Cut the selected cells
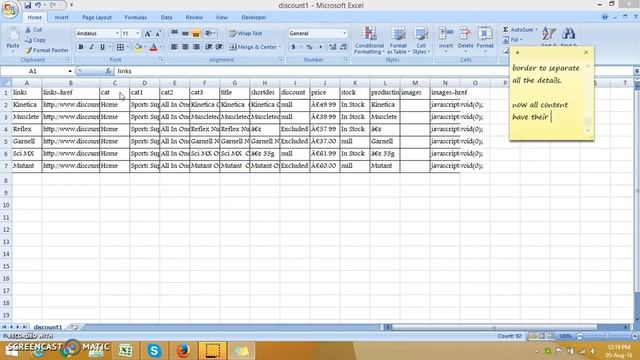The width and height of the screenshot is (640, 360). 33,30
